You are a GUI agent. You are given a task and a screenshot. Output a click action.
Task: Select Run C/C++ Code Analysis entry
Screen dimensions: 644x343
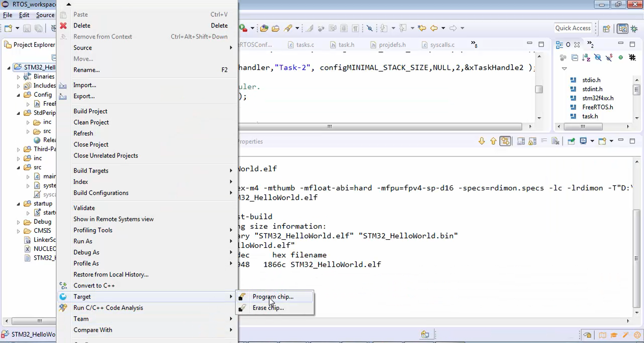tap(147, 308)
